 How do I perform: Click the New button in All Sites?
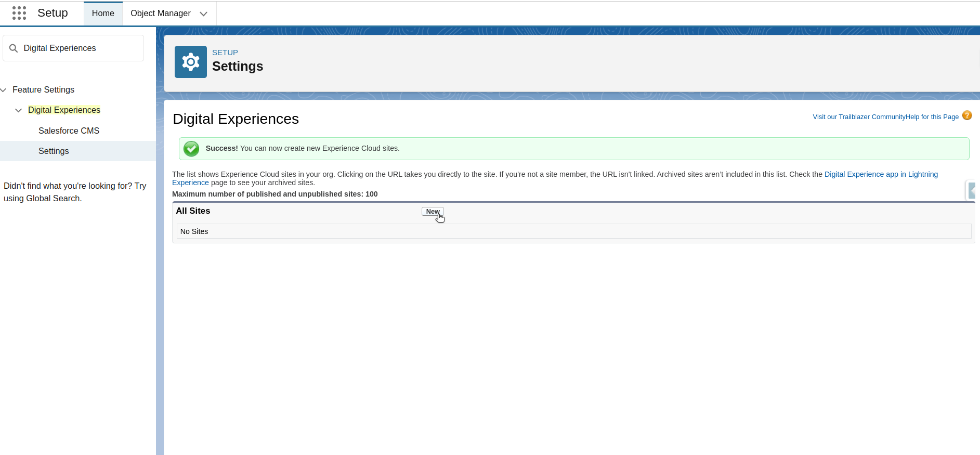click(433, 211)
